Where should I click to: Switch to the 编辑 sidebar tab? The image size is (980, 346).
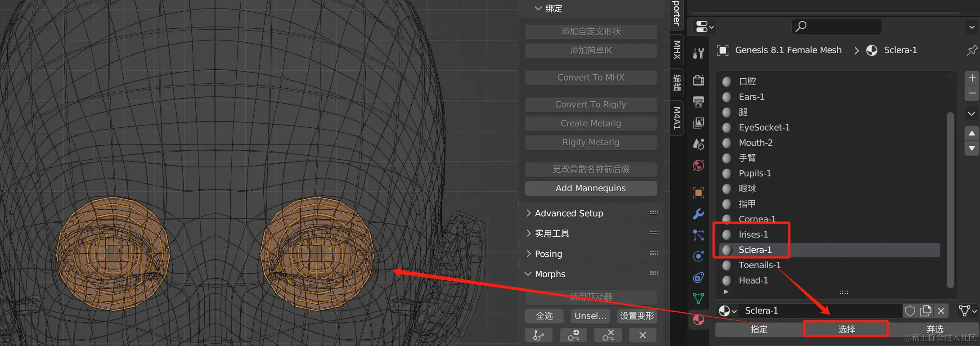point(677,83)
